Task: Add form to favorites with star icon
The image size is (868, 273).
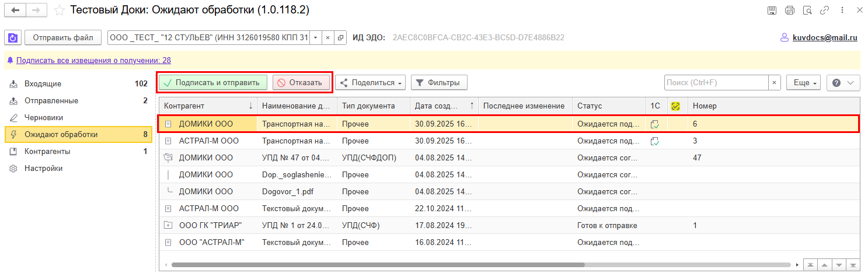Action: [59, 10]
